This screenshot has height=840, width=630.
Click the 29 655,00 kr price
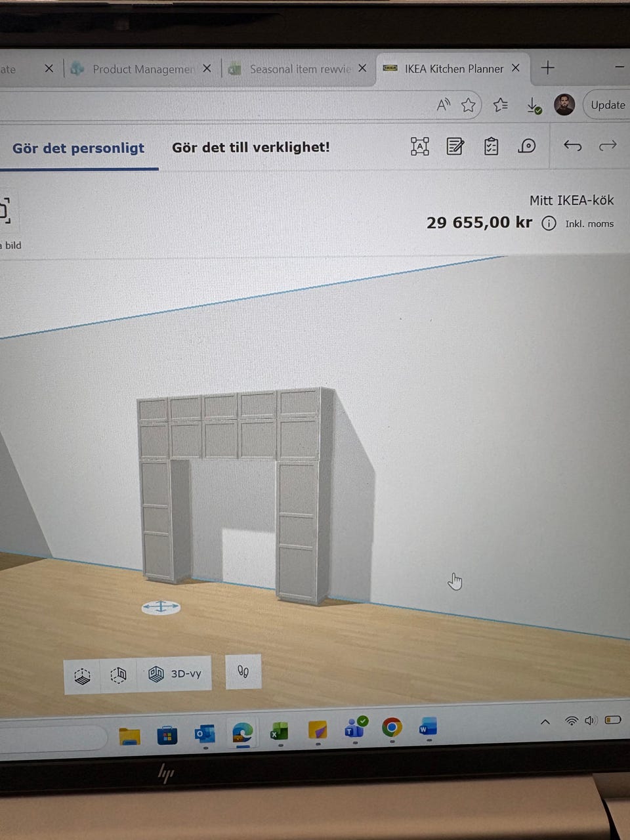click(479, 223)
